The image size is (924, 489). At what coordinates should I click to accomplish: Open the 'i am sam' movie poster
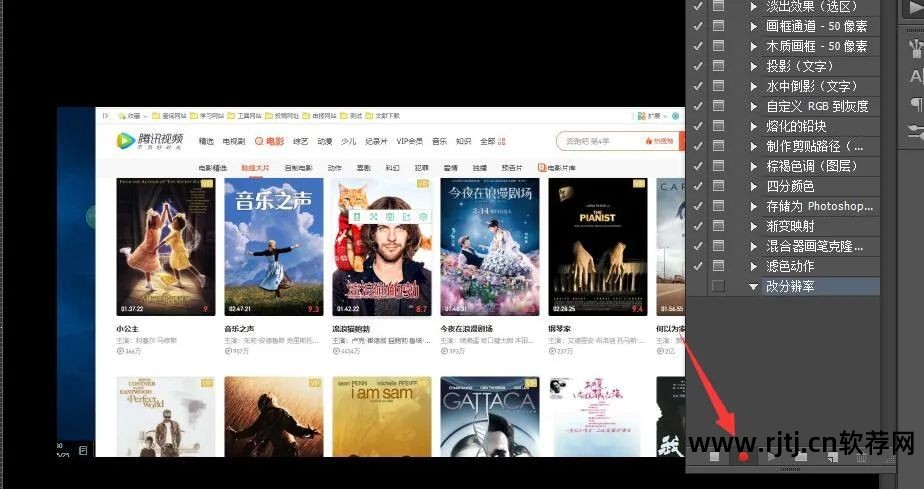[382, 417]
